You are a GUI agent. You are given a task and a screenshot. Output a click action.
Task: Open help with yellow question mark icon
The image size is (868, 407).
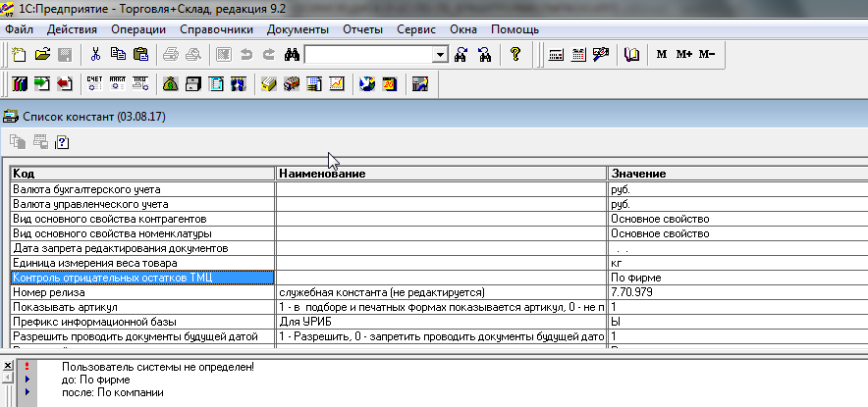[515, 54]
